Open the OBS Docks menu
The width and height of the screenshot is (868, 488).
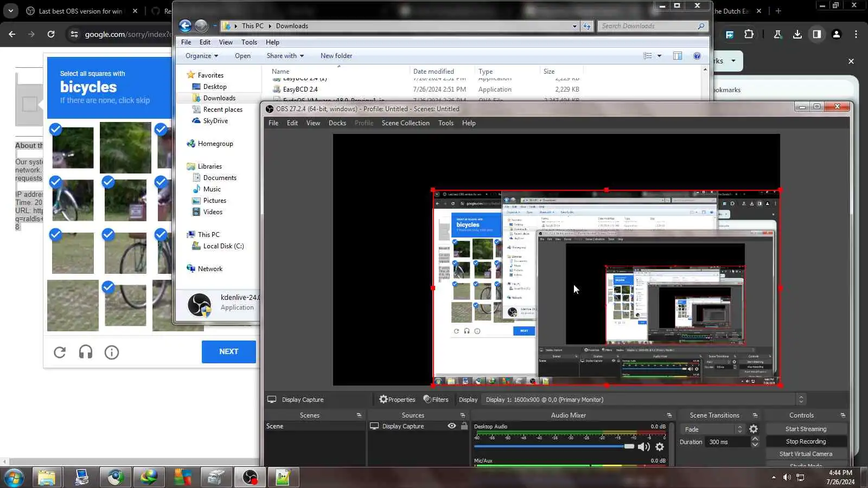pyautogui.click(x=337, y=123)
